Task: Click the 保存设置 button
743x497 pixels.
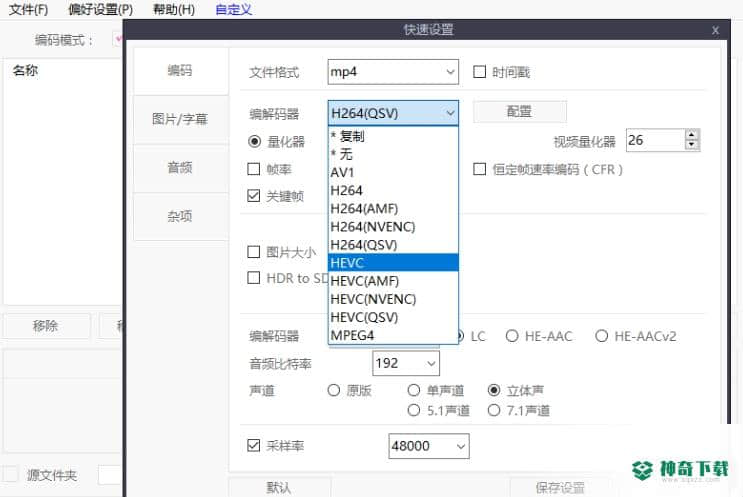Action: pos(560,488)
